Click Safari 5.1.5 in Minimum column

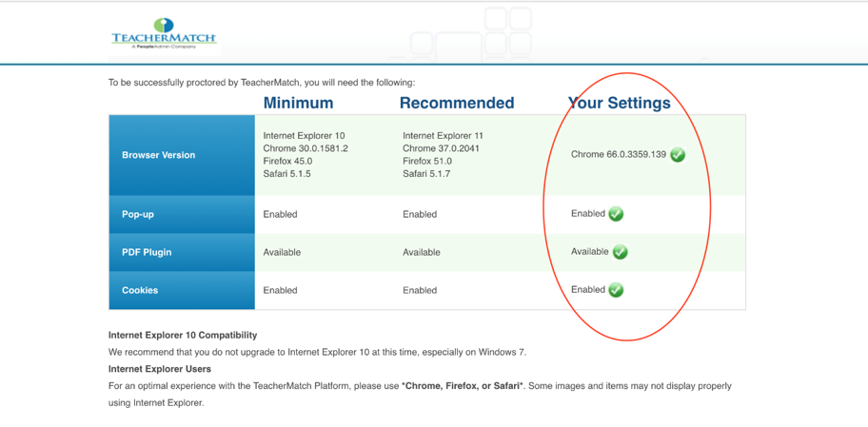coord(286,174)
